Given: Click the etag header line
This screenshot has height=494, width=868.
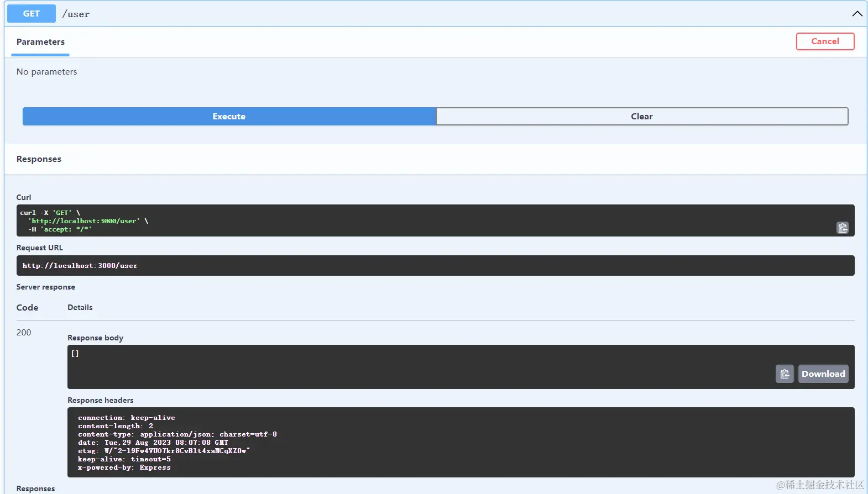Looking at the screenshot, I should click(x=164, y=451).
